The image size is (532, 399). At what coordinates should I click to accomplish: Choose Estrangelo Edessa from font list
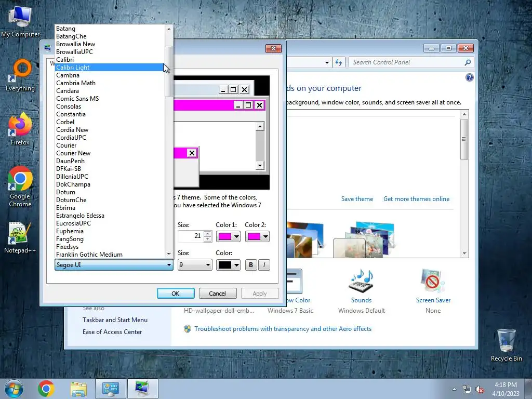pyautogui.click(x=109, y=216)
